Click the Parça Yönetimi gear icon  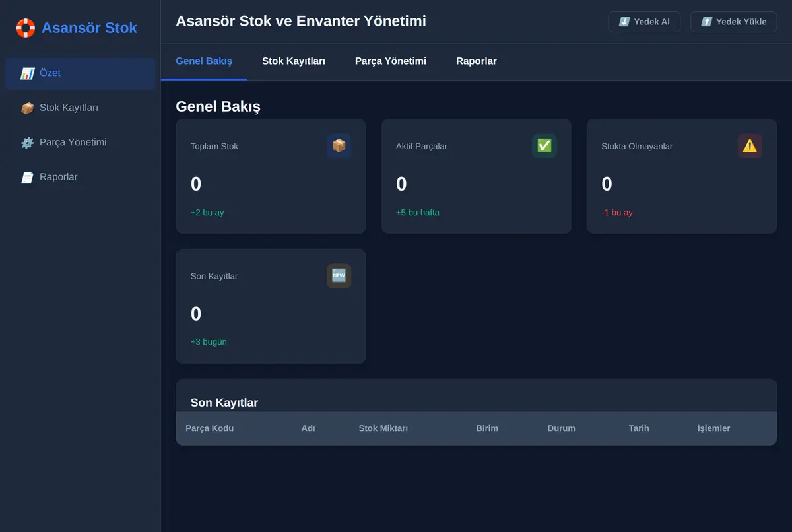(27, 143)
